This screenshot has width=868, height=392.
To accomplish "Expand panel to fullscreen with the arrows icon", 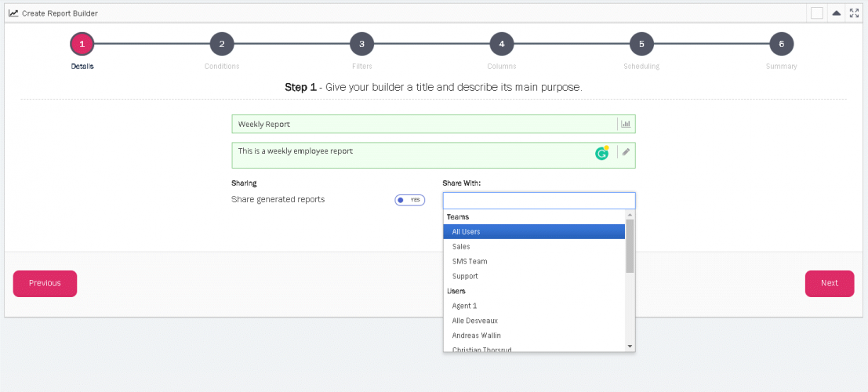I will [855, 13].
